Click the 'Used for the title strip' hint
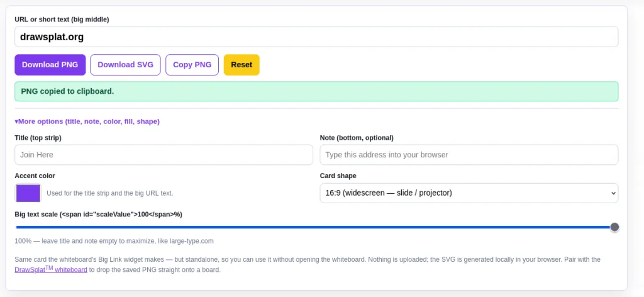Screen dimensions: 644x297 [x=110, y=193]
